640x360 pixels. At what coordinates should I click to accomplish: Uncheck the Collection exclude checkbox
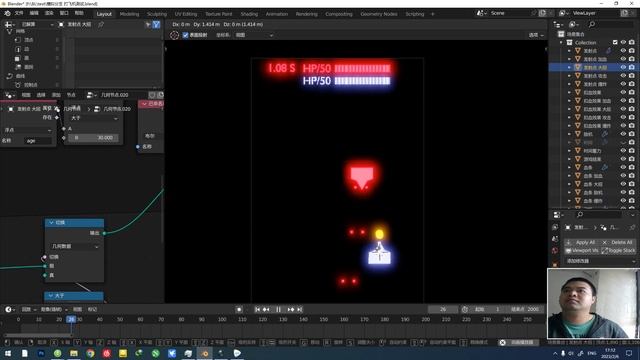click(615, 42)
